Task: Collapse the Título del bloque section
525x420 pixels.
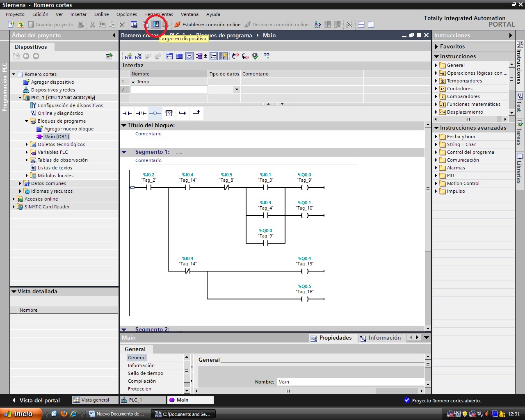Action: [x=124, y=126]
